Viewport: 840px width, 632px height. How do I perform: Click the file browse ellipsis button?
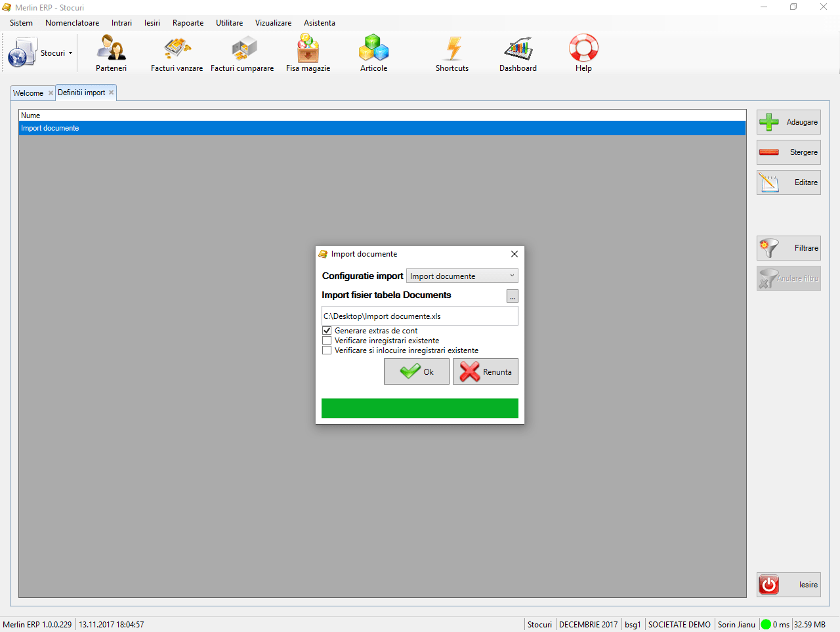pyautogui.click(x=513, y=297)
